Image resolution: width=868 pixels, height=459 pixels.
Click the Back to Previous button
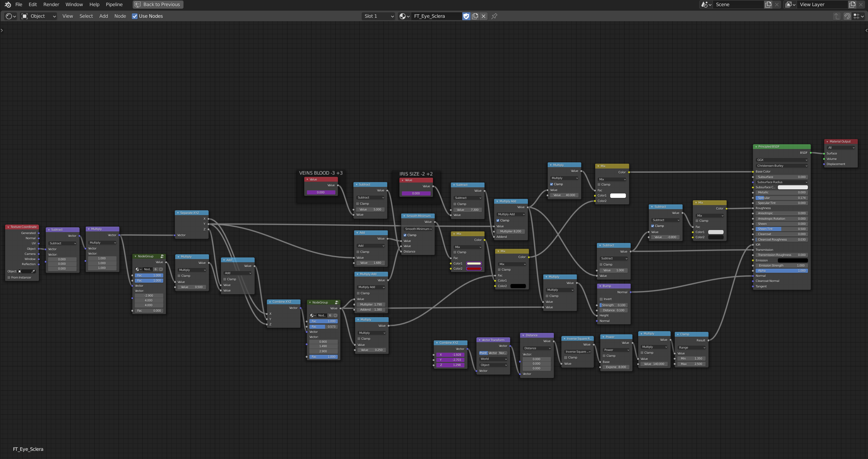point(158,4)
